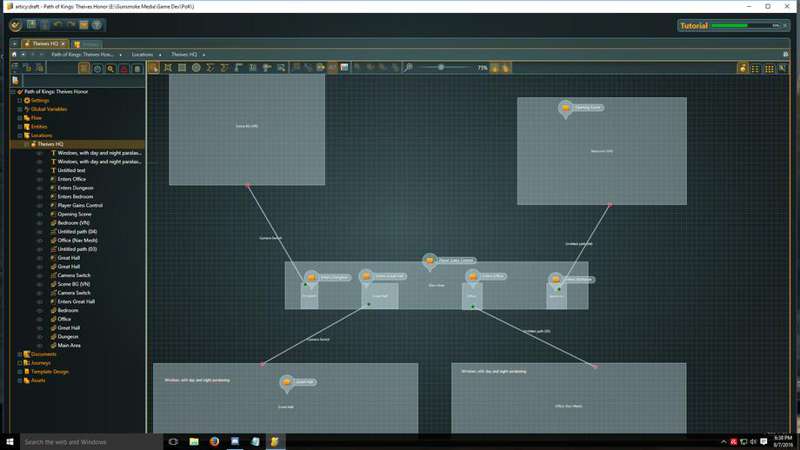800x450 pixels.
Task: Expand the Documents tree node
Action: [x=20, y=354]
